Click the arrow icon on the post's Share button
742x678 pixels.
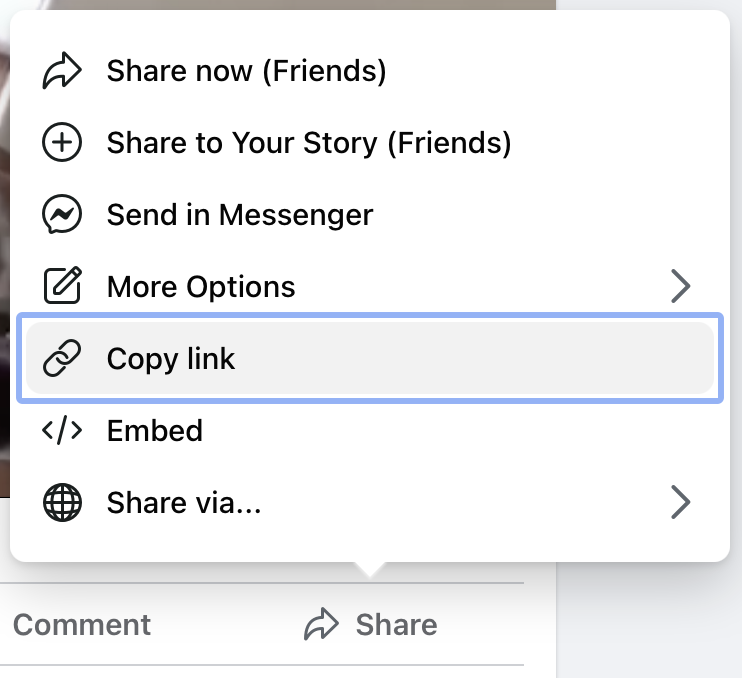coord(321,624)
